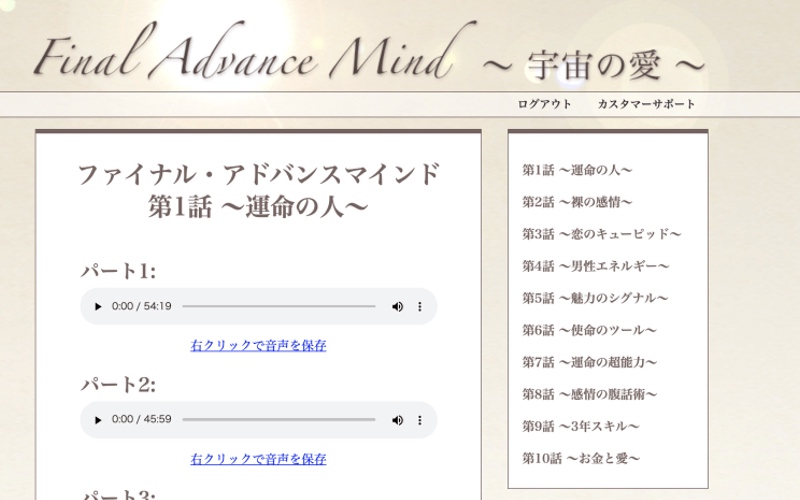Open more options on パート1 player
Screen dimensions: 800x500
[420, 307]
